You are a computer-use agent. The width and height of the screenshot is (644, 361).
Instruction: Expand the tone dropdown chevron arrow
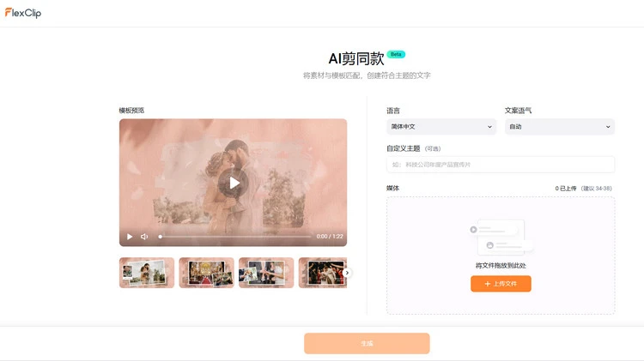[608, 127]
